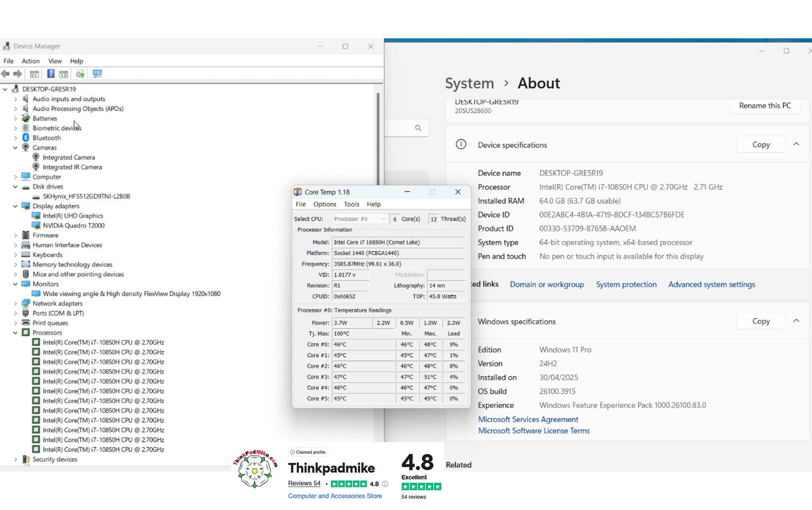Click the Bluetooth category icon
Screen dimensions: 812x510
coord(25,138)
